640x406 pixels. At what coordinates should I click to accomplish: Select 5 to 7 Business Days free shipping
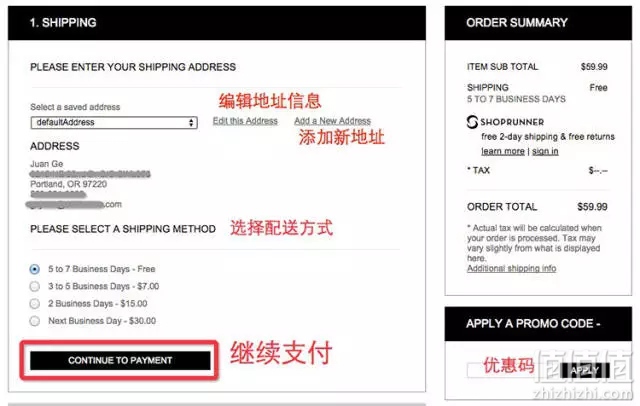(35, 269)
